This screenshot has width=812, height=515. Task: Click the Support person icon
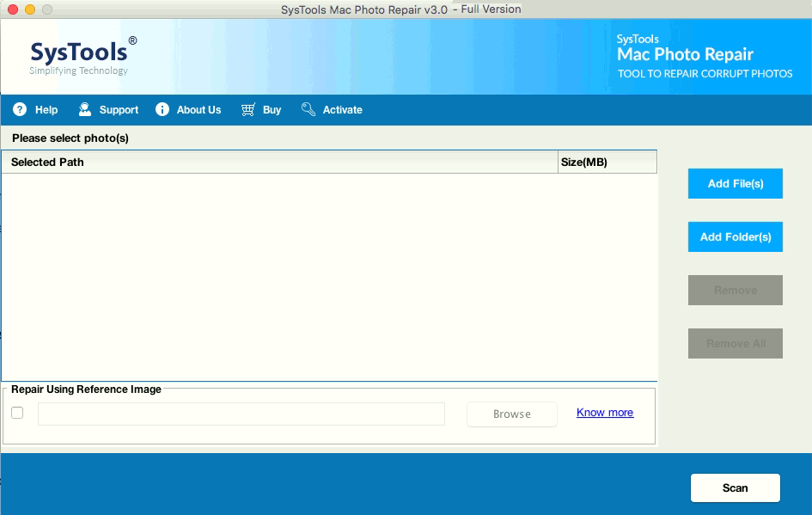pyautogui.click(x=85, y=109)
